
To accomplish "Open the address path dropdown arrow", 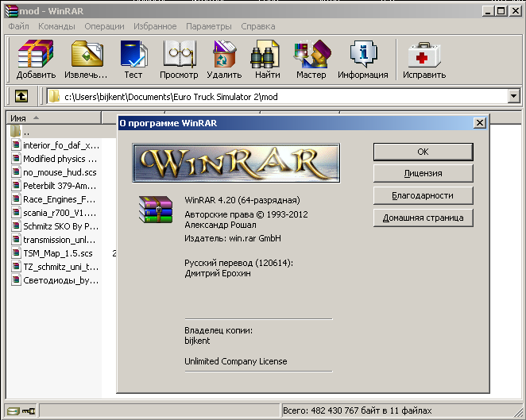I will click(513, 97).
